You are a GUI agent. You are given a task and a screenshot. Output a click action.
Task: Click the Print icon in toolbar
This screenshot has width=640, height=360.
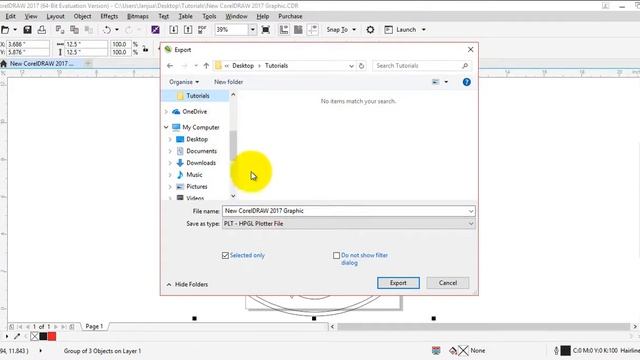coord(42,30)
